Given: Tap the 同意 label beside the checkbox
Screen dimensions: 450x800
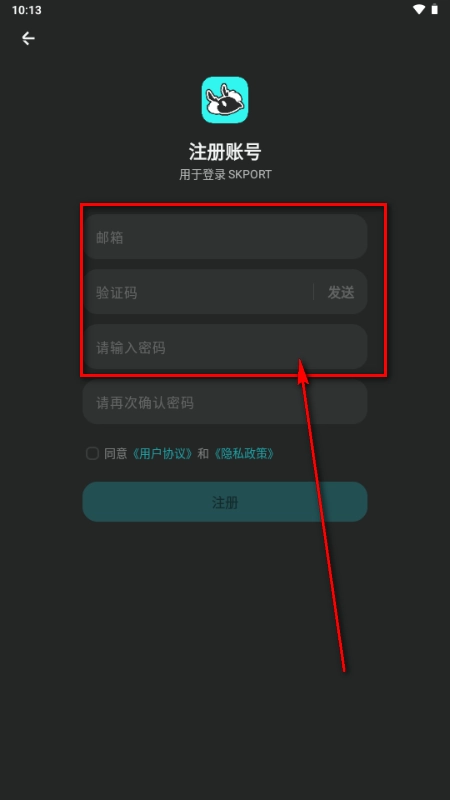Looking at the screenshot, I should pyautogui.click(x=116, y=454).
